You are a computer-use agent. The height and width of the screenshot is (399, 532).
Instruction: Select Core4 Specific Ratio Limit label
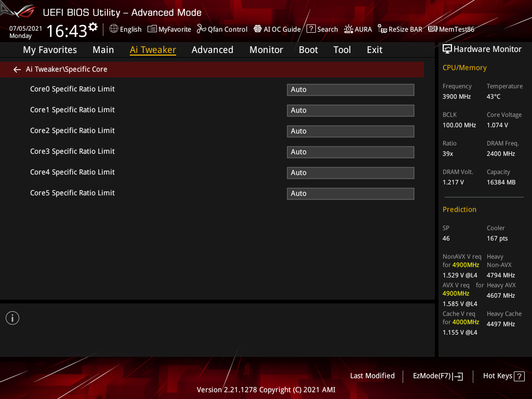click(x=72, y=172)
